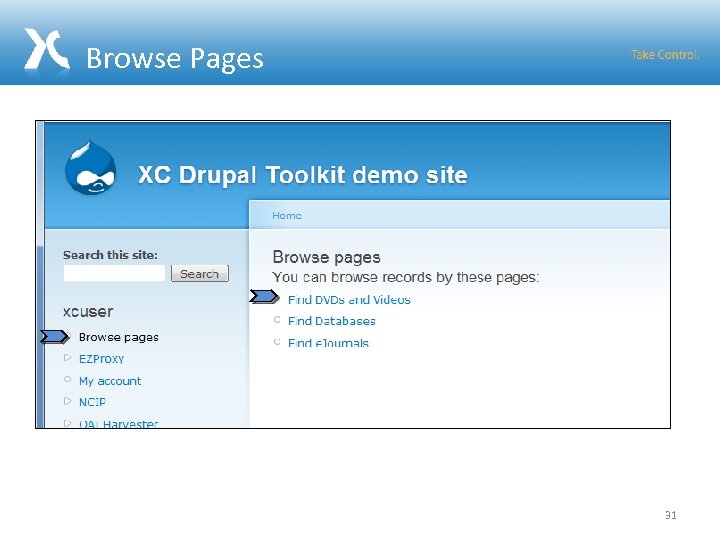Click the Drupal drop logo
This screenshot has width=720, height=540.
pyautogui.click(x=90, y=167)
